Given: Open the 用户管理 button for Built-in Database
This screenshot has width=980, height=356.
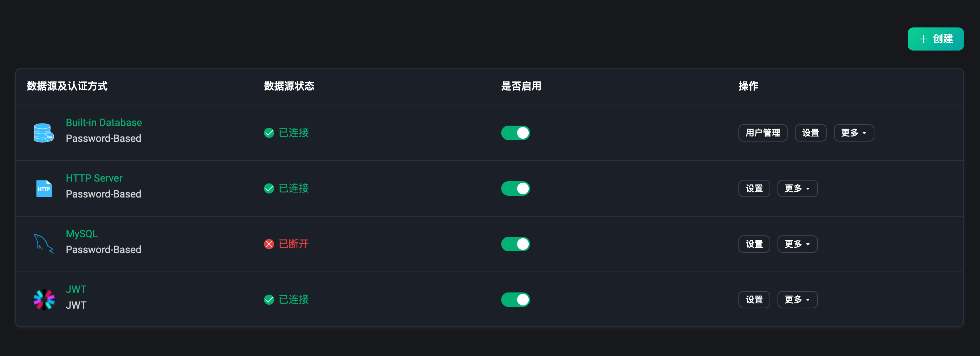Looking at the screenshot, I should coord(762,133).
